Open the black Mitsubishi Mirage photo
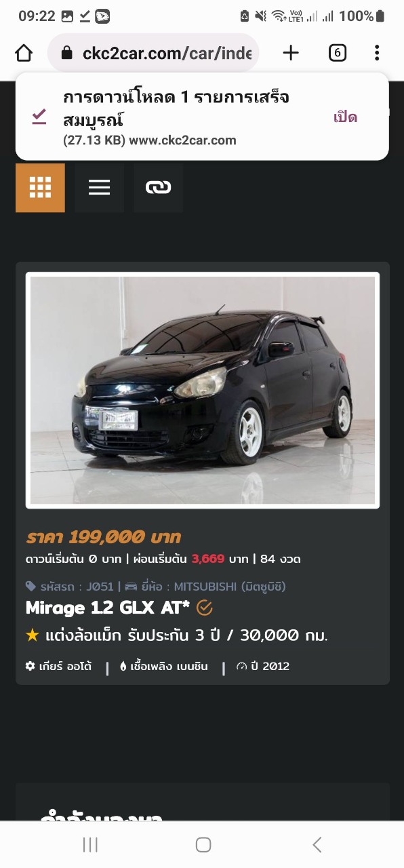This screenshot has height=868, width=404. point(203,390)
